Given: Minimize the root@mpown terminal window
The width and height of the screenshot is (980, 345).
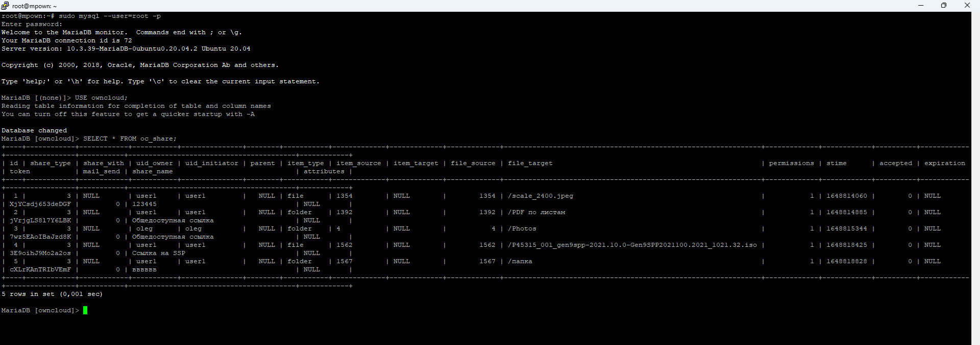Looking at the screenshot, I should point(921,6).
